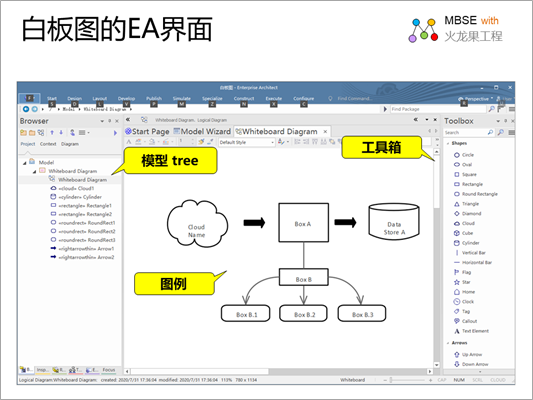Open the Design ribbon tab
This screenshot has width=533, height=400.
tap(74, 99)
